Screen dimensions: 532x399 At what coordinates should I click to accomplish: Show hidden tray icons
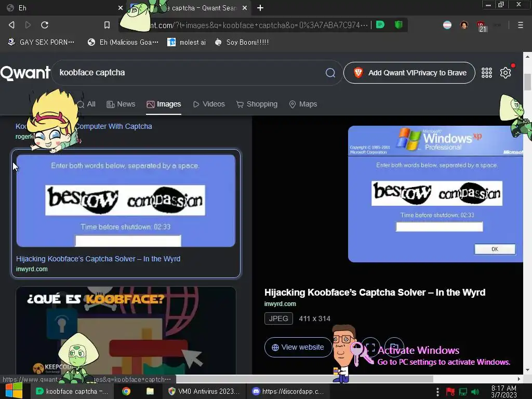[437, 392]
